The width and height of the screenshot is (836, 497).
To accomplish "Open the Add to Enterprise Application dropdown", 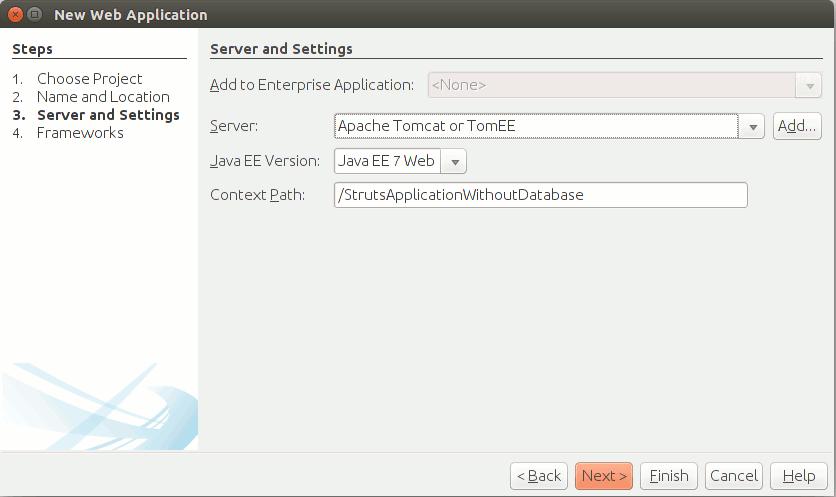I will click(x=809, y=85).
